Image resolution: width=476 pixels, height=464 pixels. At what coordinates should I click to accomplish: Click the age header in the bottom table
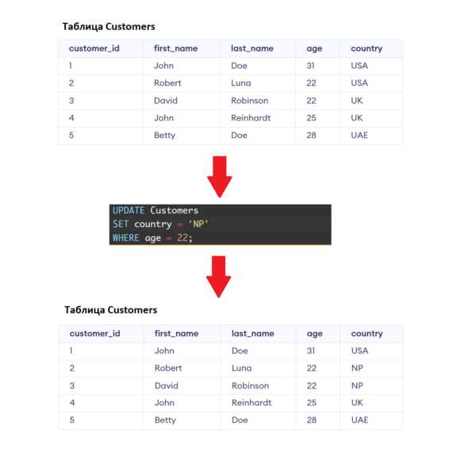pyautogui.click(x=314, y=334)
